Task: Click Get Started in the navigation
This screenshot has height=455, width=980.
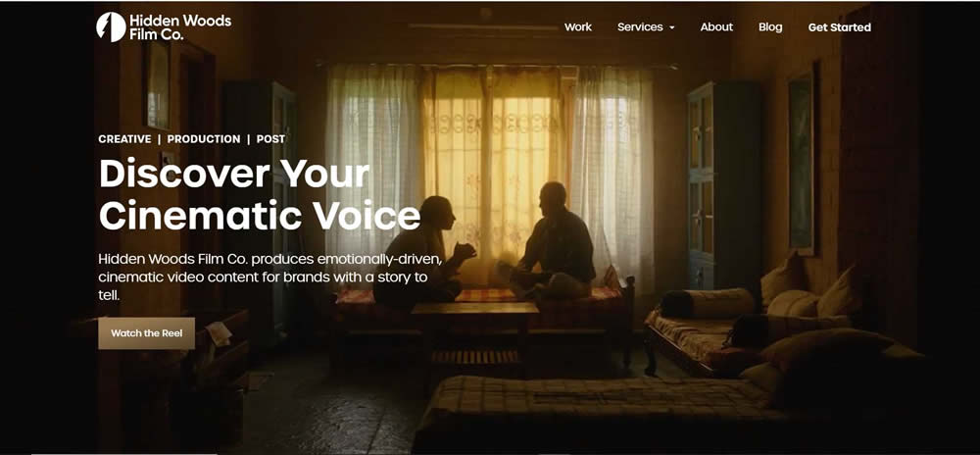Action: tap(840, 26)
